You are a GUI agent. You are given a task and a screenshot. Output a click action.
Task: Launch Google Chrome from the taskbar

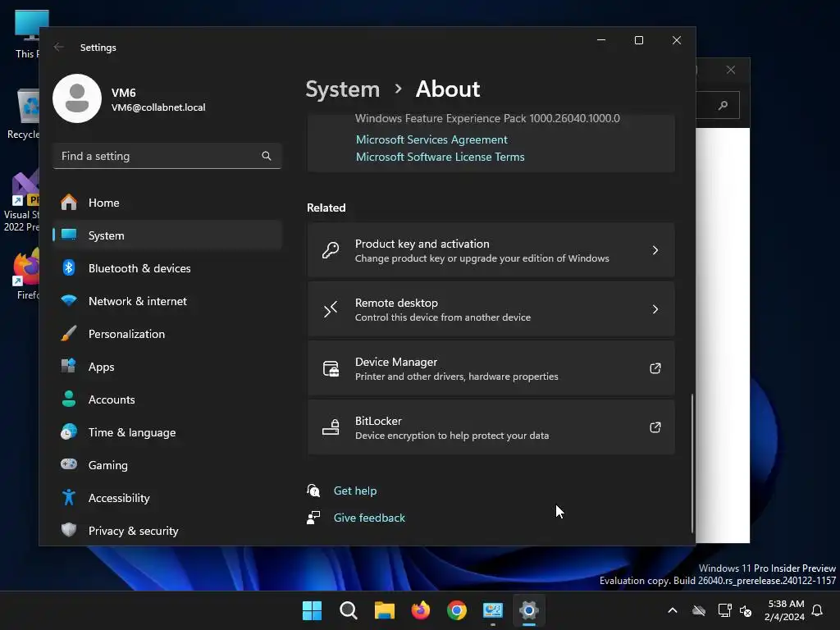click(457, 610)
